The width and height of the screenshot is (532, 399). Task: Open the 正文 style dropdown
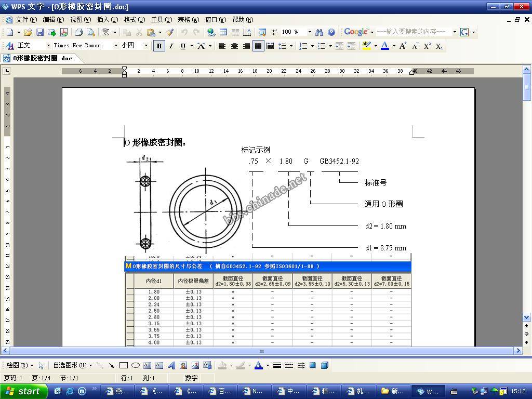[x=48, y=46]
